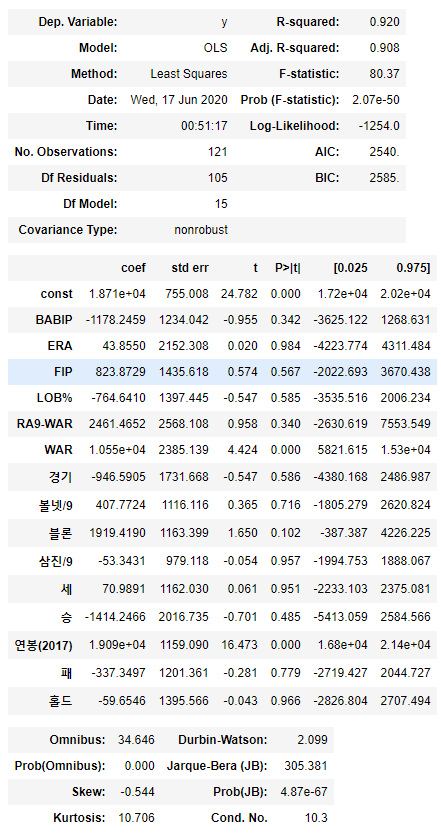Select No. Observations value 121
Image resolution: width=441 pixels, height=836 pixels.
pos(218,152)
